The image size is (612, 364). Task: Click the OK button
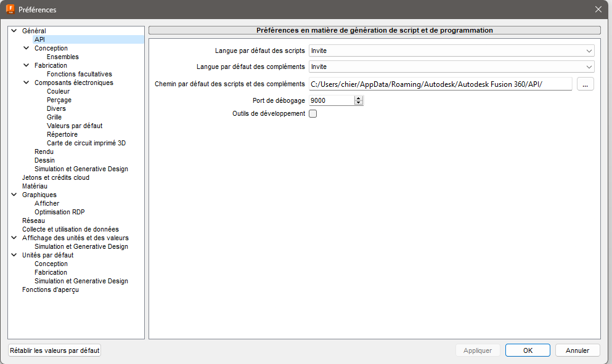click(528, 350)
